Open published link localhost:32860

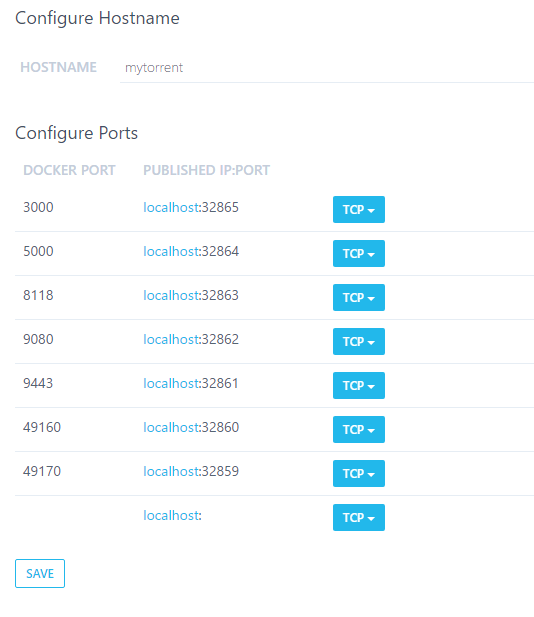tap(191, 428)
